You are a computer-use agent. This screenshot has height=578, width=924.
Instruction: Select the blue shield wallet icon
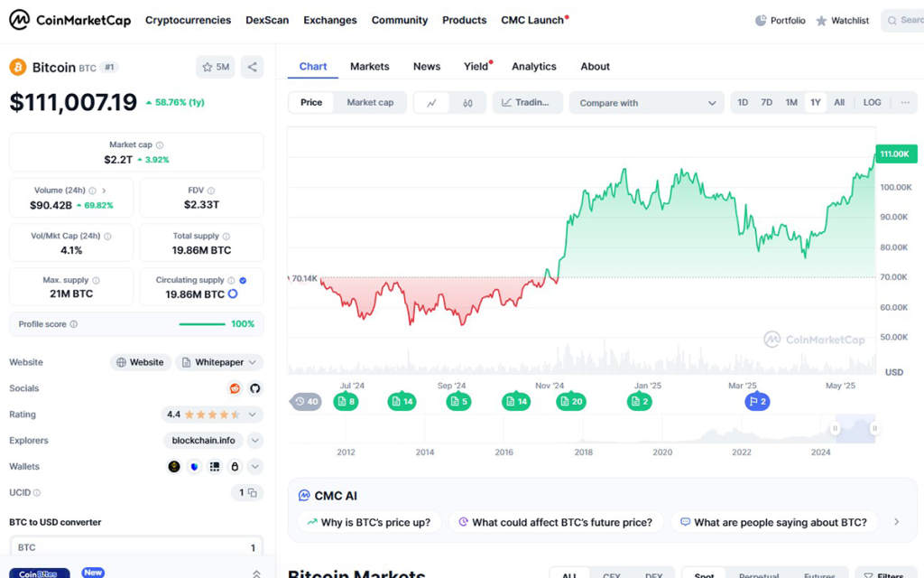point(195,467)
